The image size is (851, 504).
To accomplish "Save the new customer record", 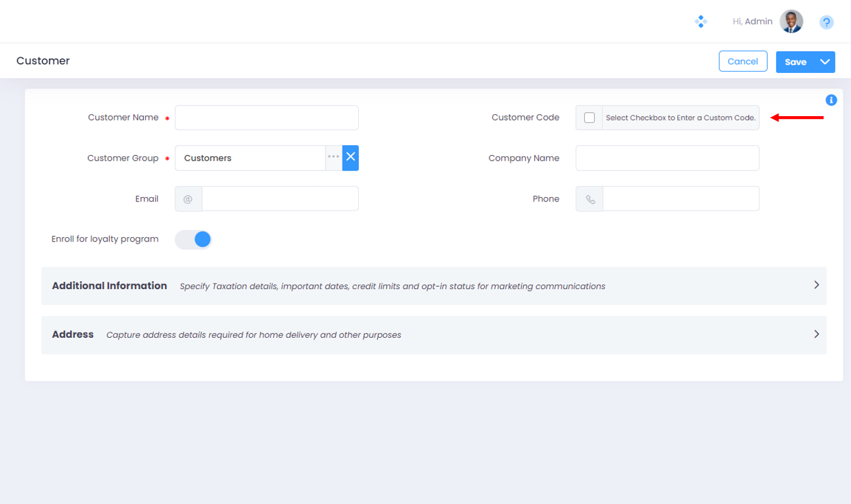I will pos(795,61).
